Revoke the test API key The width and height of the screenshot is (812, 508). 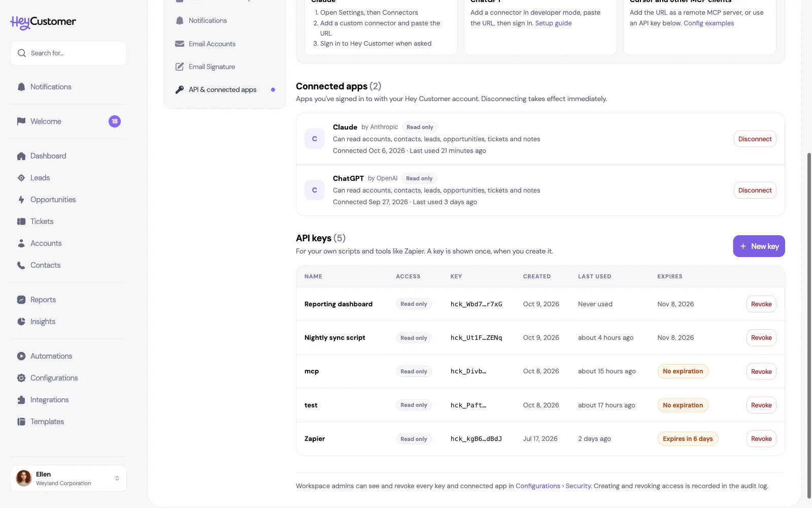click(x=761, y=405)
